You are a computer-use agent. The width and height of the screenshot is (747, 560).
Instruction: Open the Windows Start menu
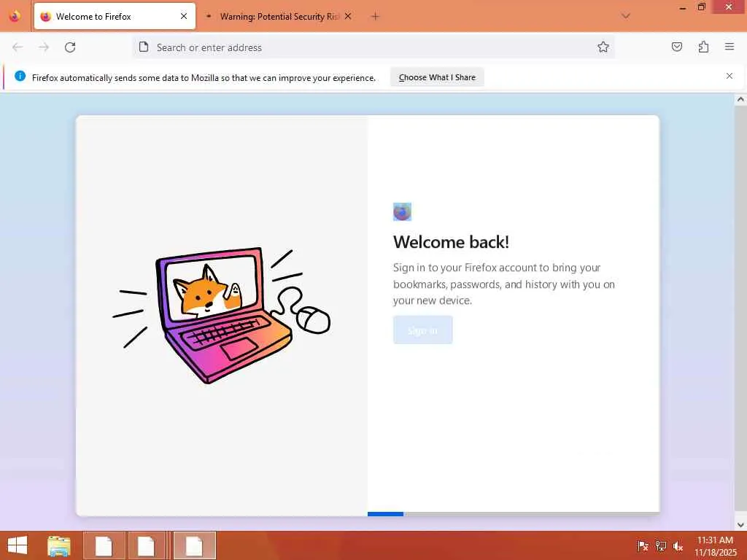18,545
